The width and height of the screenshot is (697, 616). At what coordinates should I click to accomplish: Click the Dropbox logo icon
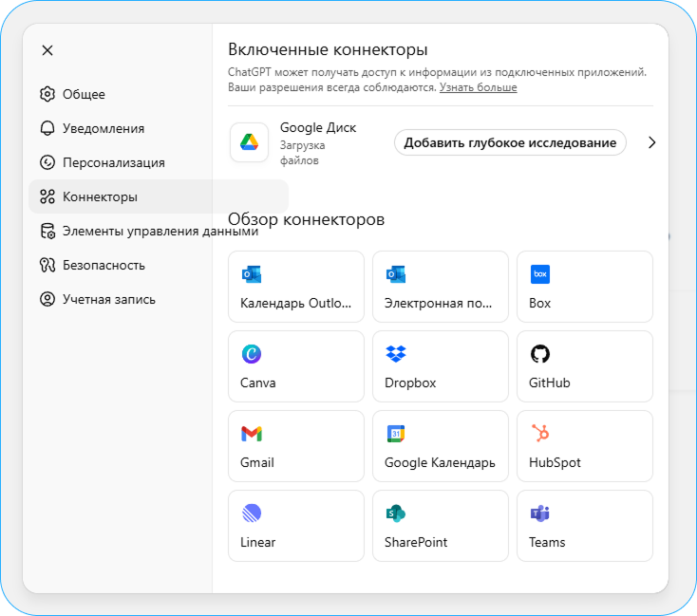point(396,354)
